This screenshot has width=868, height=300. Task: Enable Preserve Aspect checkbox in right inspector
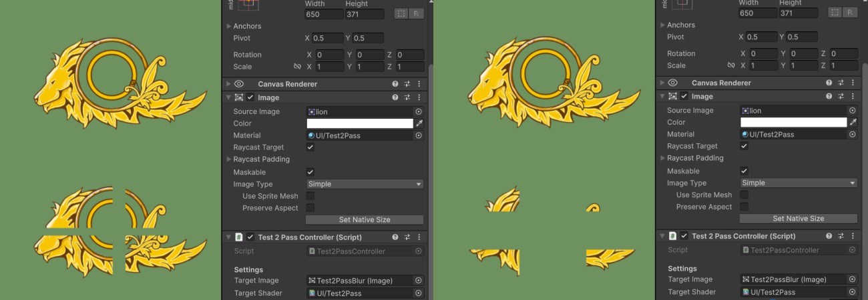tap(744, 207)
